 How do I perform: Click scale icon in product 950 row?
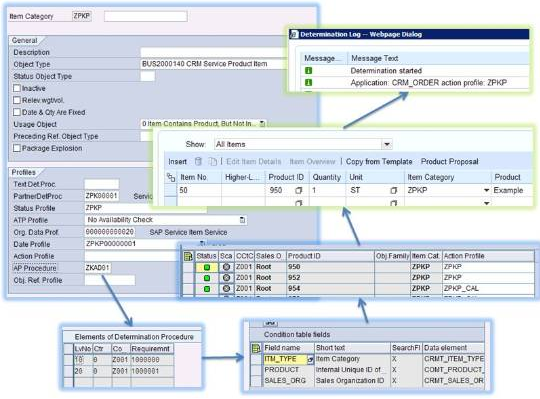(x=226, y=267)
